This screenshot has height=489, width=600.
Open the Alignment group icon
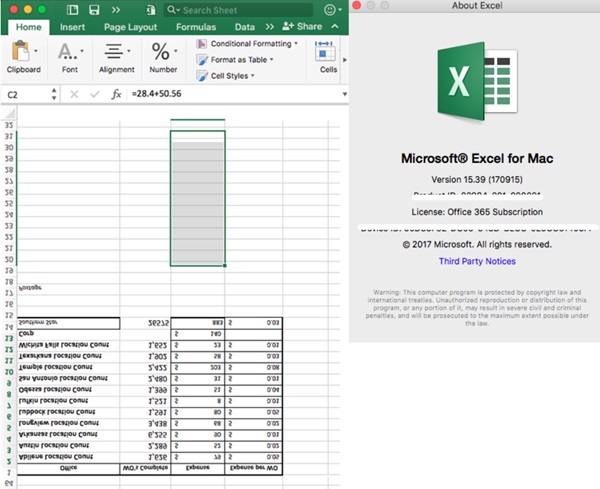pyautogui.click(x=114, y=51)
